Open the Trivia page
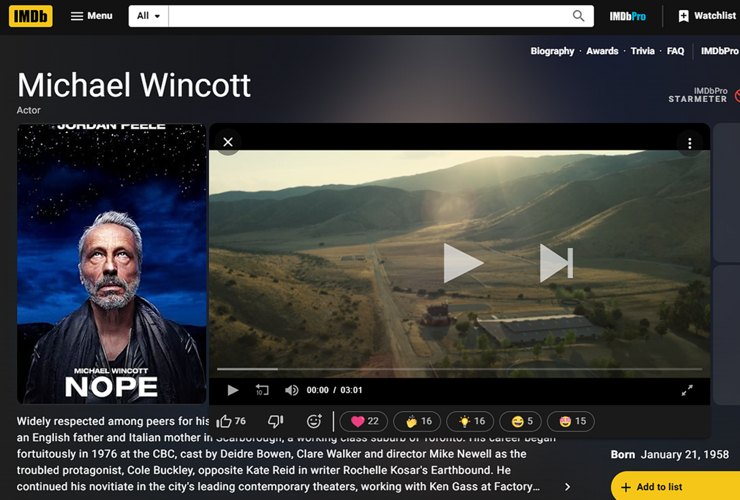740x500 pixels. [x=642, y=51]
